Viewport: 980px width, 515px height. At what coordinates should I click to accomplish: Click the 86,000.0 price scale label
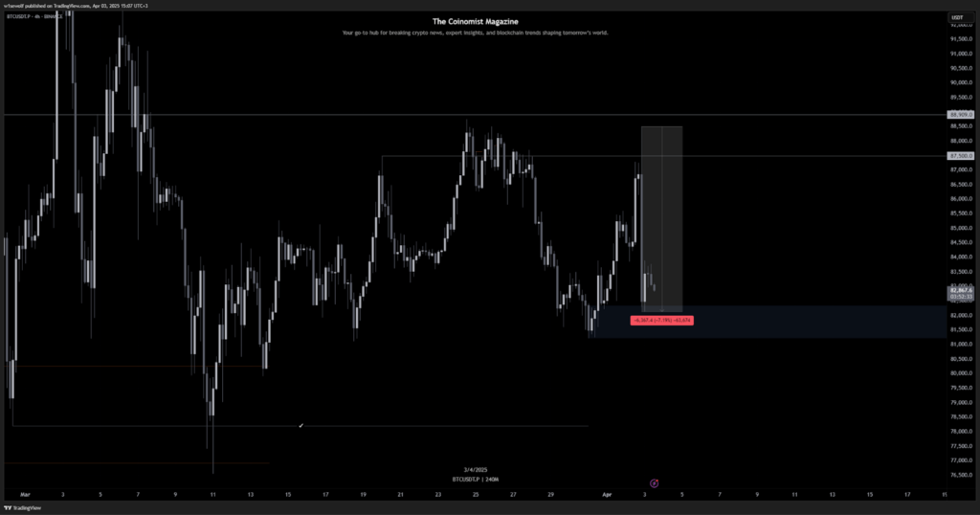pyautogui.click(x=961, y=199)
